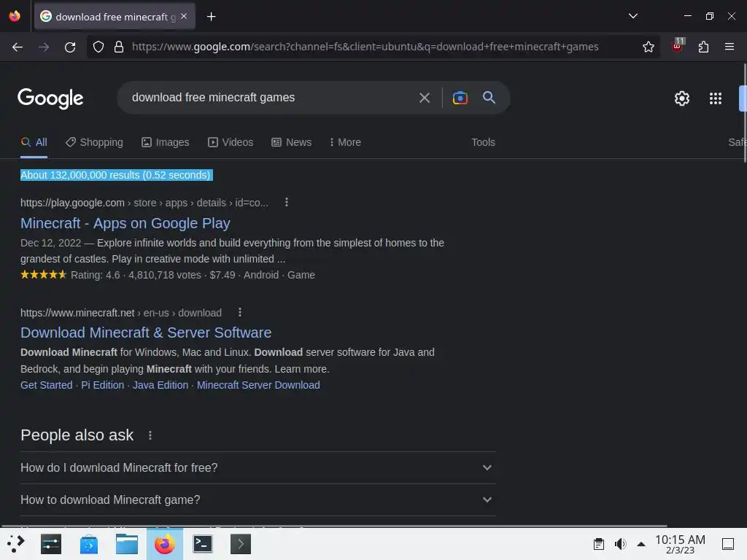Viewport: 747px width, 560px height.
Task: Open Konsole terminal from taskbar
Action: tap(203, 544)
